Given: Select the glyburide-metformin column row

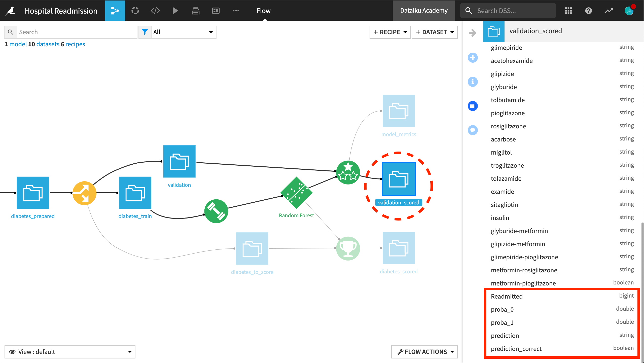Looking at the screenshot, I should (562, 231).
